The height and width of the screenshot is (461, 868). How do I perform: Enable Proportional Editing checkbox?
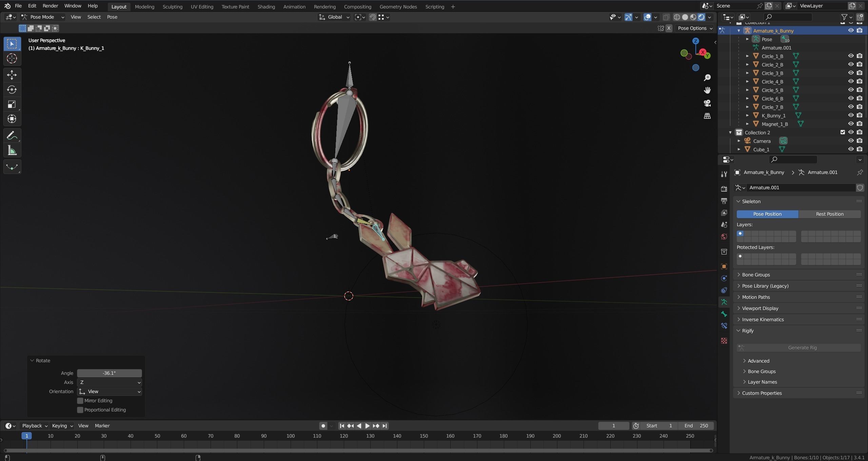click(80, 410)
